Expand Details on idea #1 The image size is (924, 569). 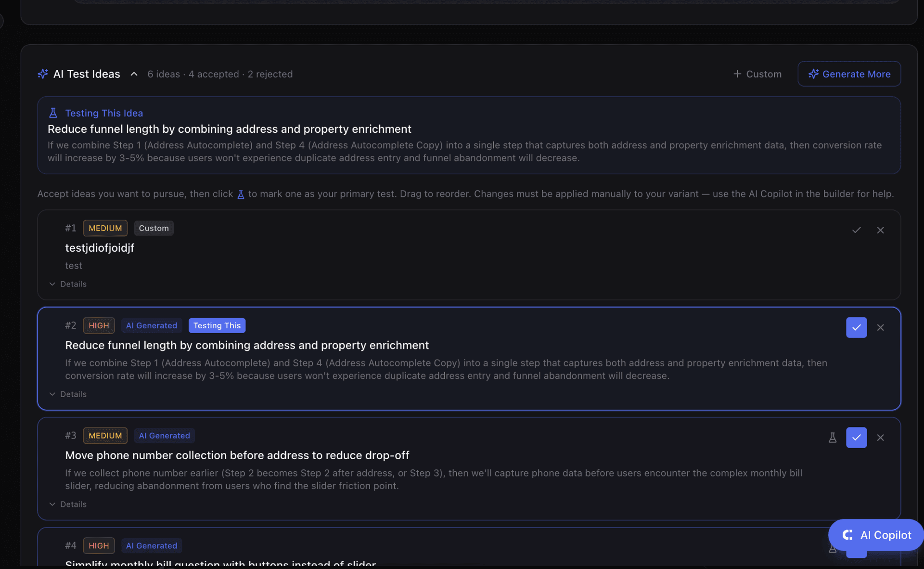[68, 284]
